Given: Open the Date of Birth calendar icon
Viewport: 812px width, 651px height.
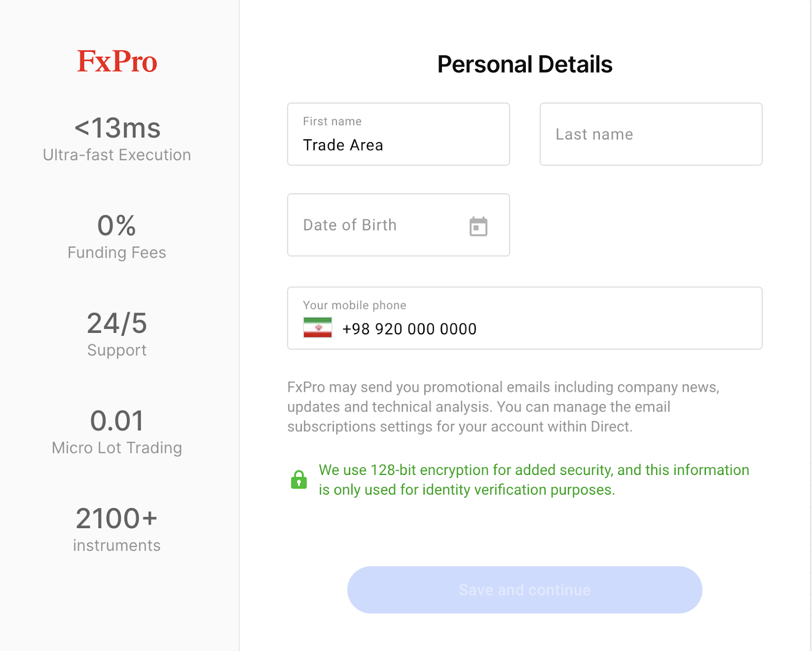Looking at the screenshot, I should pyautogui.click(x=478, y=226).
